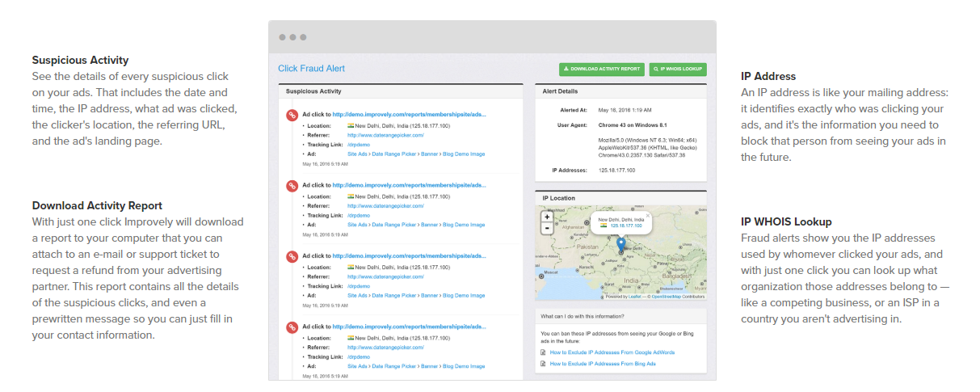Open How to Exclude IP Addresses From Google AdWords
Screen dimensions: 980x392
pos(612,352)
